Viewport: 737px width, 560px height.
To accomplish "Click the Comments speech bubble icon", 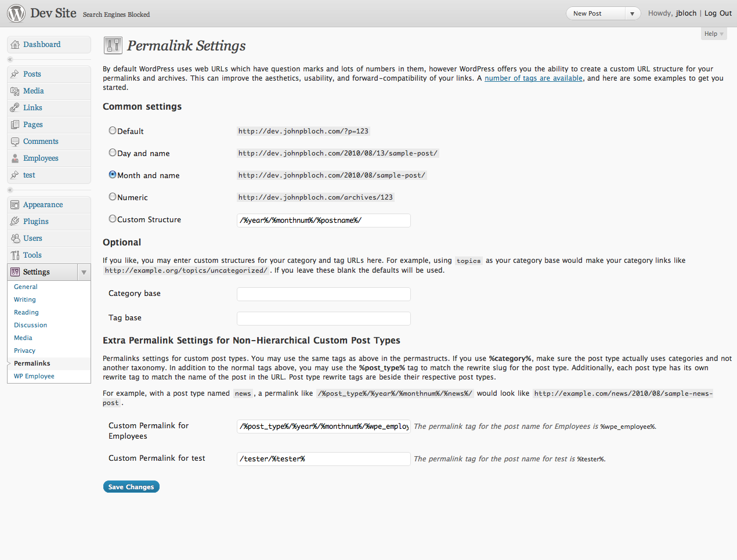I will pyautogui.click(x=15, y=142).
